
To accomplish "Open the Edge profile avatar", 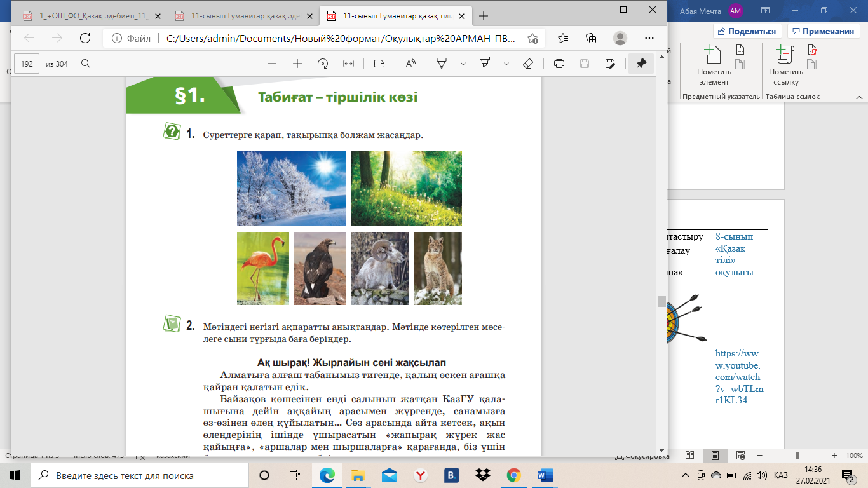I will pos(620,38).
